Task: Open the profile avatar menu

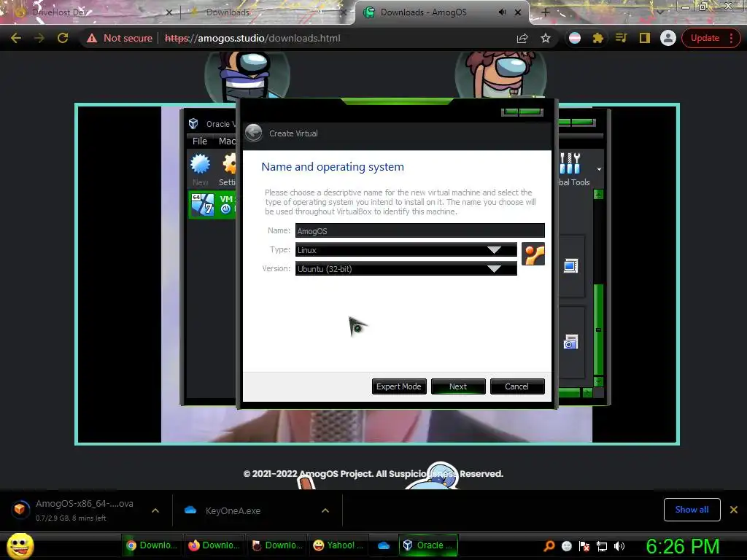Action: click(x=668, y=38)
